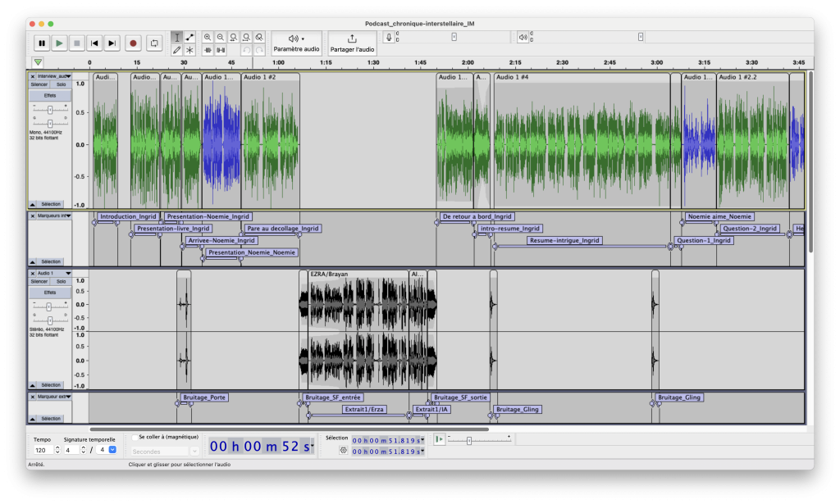Image resolution: width=840 pixels, height=504 pixels.
Task: Click the gain slider of Audio 1 track
Action: (x=48, y=306)
